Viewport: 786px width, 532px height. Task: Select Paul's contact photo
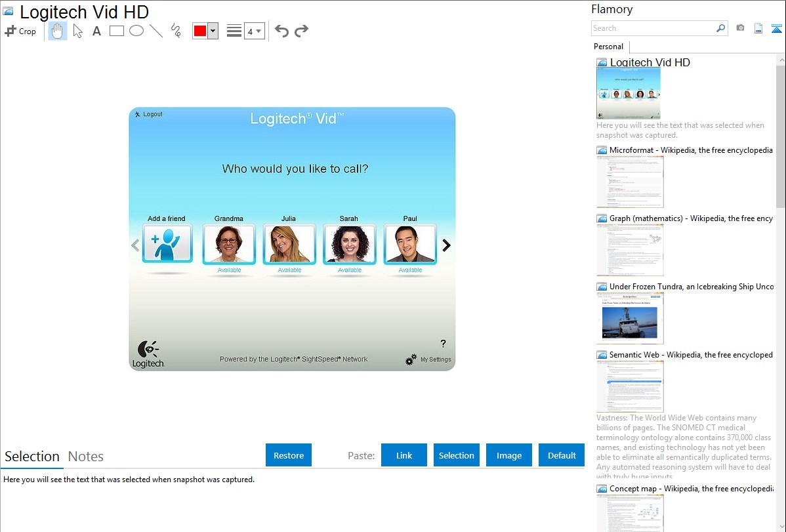tap(410, 243)
